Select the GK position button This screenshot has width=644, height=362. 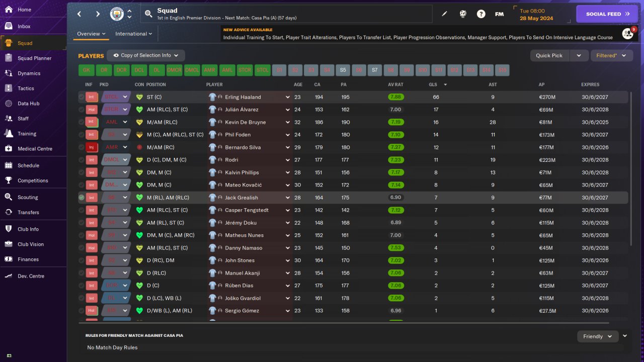(x=87, y=70)
